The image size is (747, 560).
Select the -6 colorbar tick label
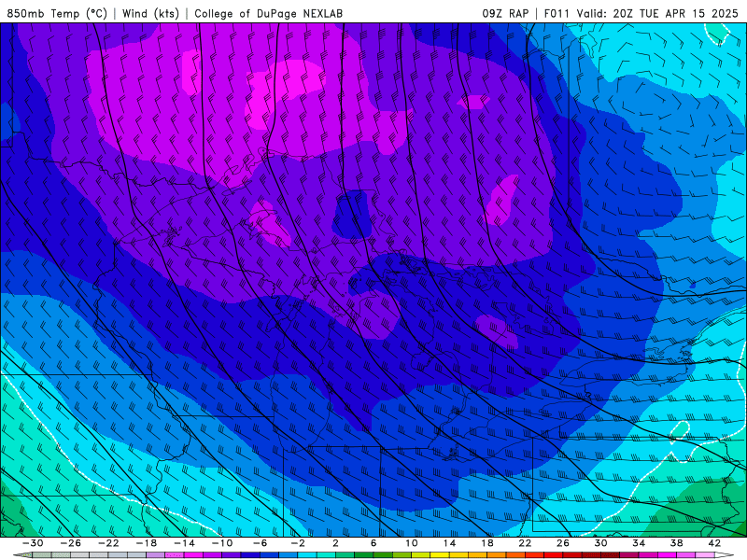coord(261,543)
